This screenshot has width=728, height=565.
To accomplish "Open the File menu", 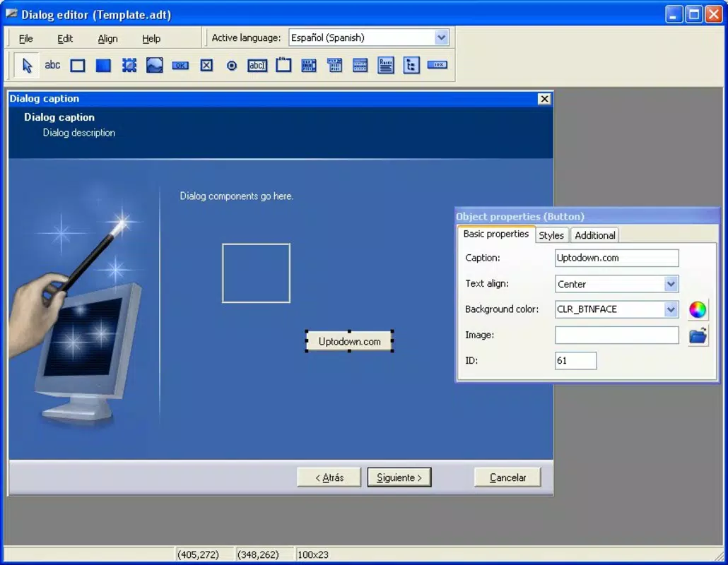I will pyautogui.click(x=26, y=39).
